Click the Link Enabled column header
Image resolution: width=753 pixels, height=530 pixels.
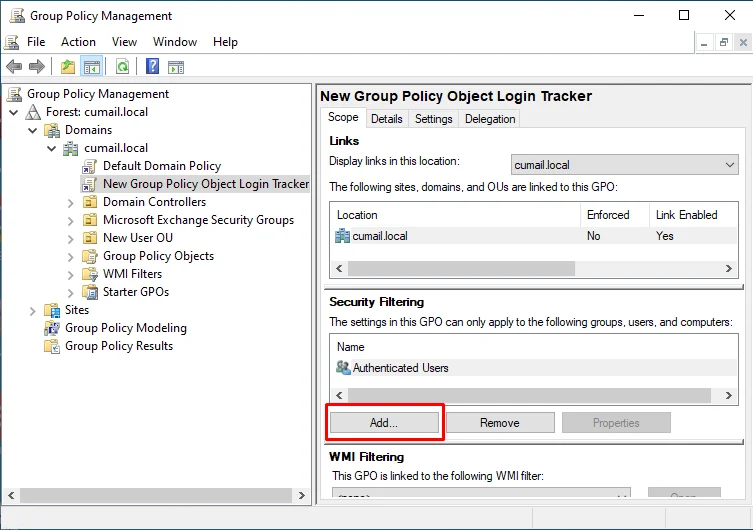pyautogui.click(x=693, y=215)
